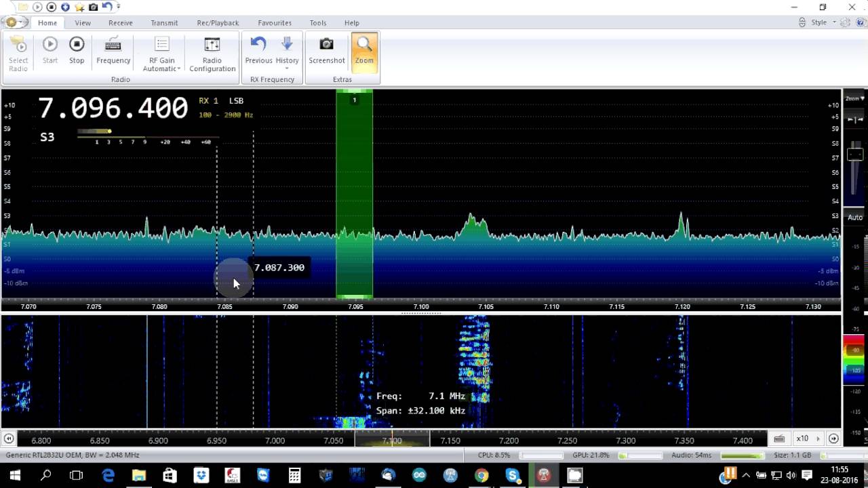
Task: Open the Favourites ribbon tab
Action: [x=275, y=22]
